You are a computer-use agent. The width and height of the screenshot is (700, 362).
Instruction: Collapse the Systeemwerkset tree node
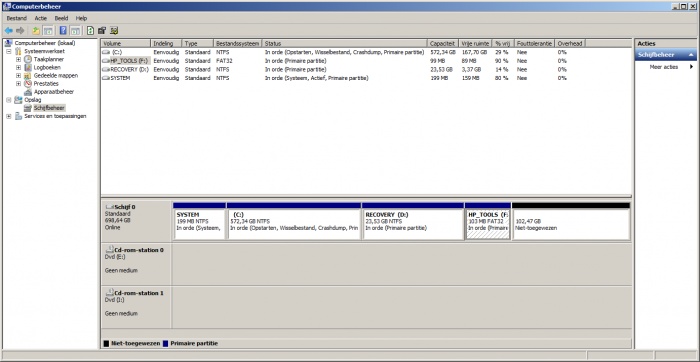(x=8, y=51)
